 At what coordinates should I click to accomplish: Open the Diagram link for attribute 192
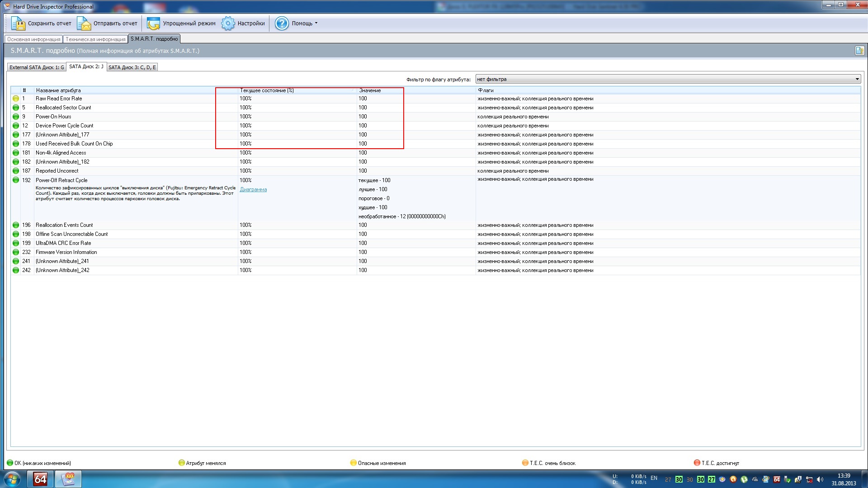click(253, 189)
